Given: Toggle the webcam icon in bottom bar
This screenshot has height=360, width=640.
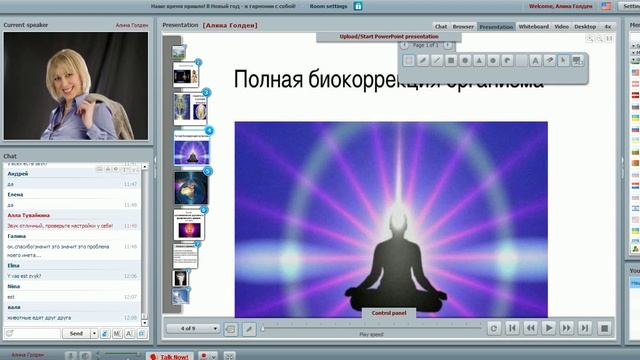Looking at the screenshot, I should 85,356.
